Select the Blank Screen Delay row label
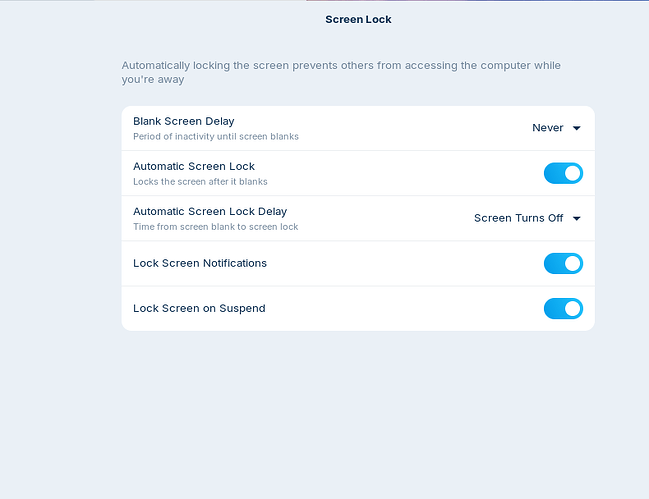Image resolution: width=649 pixels, height=499 pixels. pyautogui.click(x=184, y=121)
